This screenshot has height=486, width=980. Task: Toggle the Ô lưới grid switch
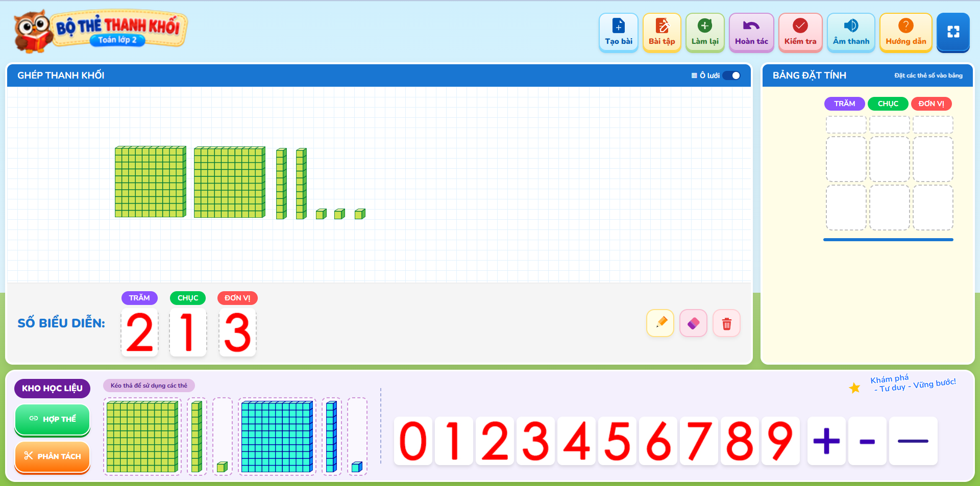[x=731, y=75]
